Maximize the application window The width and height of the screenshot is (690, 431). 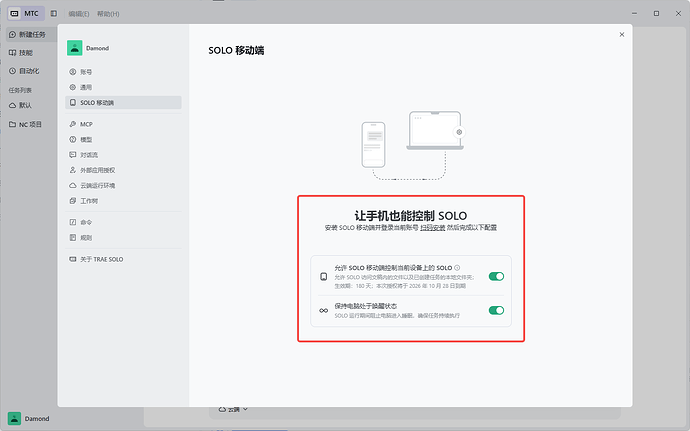tap(656, 14)
